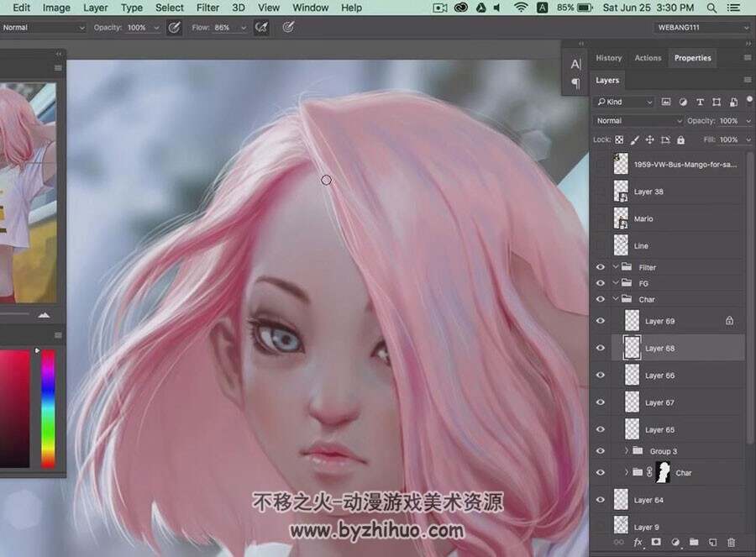Lock transparent pixels icon

coord(619,139)
